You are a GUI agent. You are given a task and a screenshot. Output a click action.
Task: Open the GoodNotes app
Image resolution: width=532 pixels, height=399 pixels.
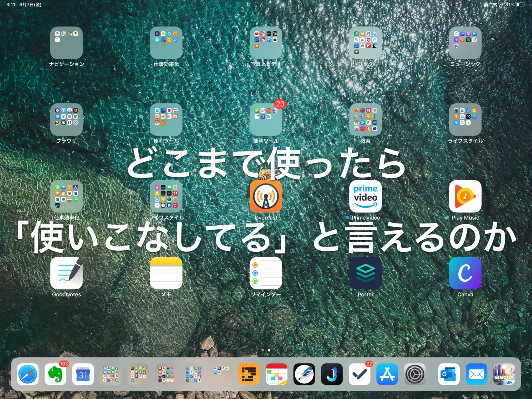click(x=66, y=273)
